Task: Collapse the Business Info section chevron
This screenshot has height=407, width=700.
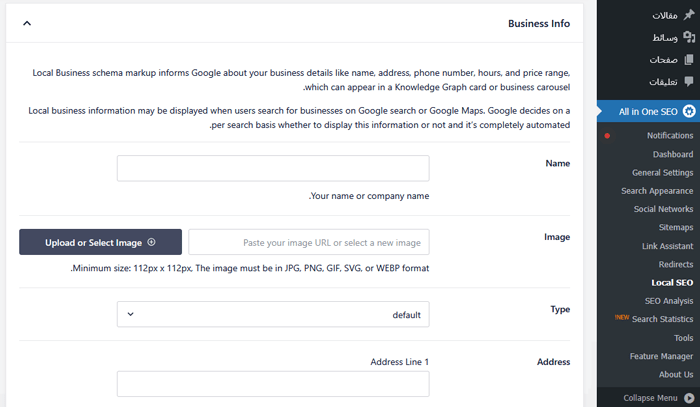Action: pyautogui.click(x=27, y=23)
